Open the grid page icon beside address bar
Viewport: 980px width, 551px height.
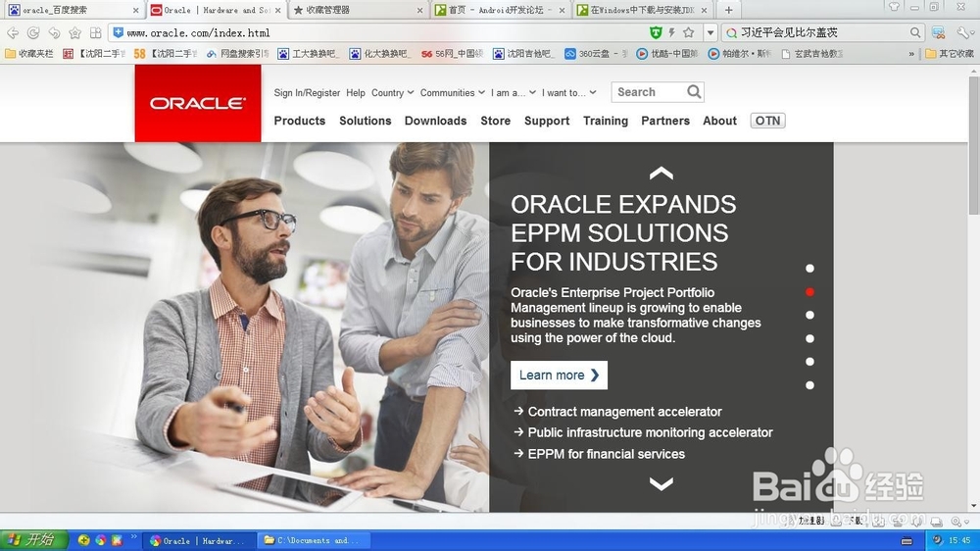point(96,32)
